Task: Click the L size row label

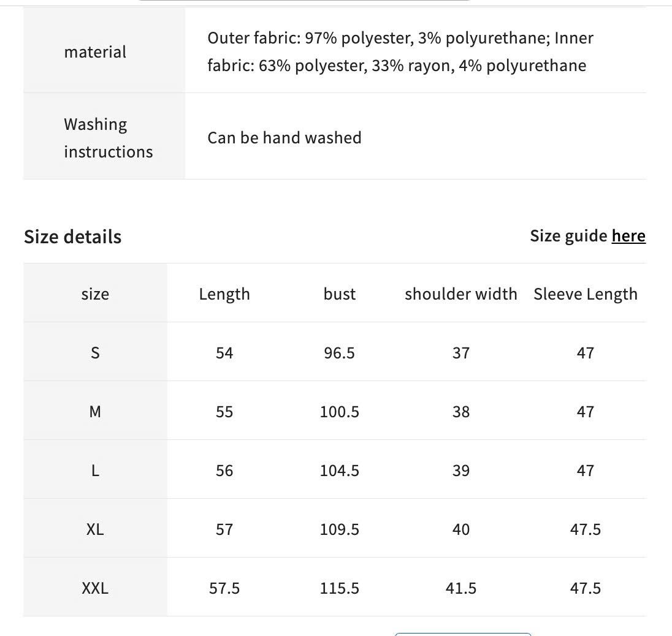Action: [95, 471]
